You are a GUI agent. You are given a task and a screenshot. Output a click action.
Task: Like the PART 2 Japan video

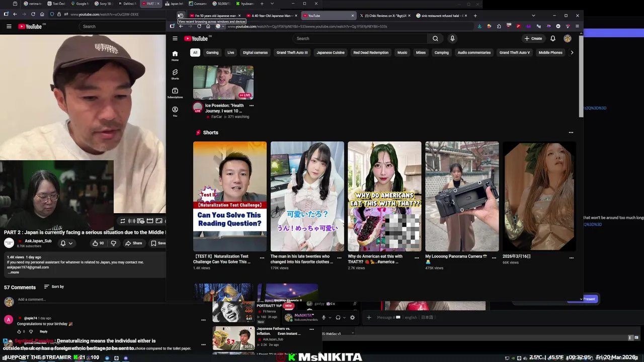(98, 243)
